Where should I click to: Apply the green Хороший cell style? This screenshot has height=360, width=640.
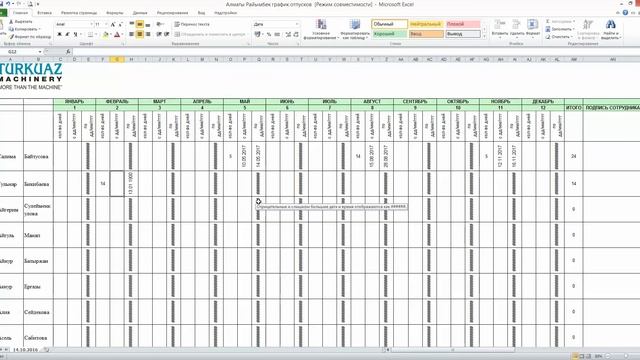390,34
